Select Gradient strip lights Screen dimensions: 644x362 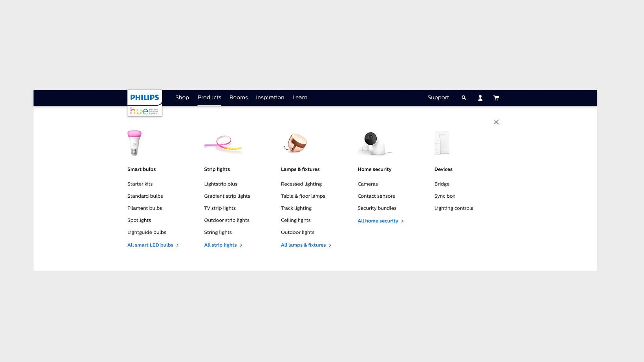227,196
